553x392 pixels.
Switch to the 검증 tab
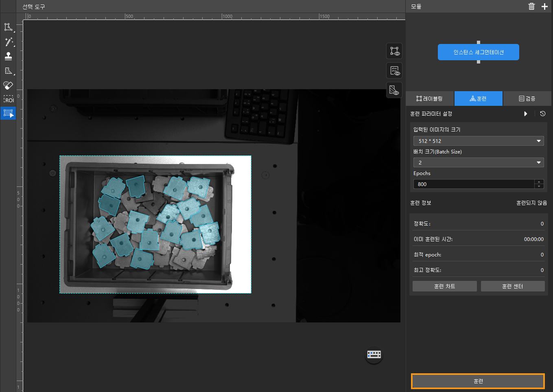pos(527,99)
